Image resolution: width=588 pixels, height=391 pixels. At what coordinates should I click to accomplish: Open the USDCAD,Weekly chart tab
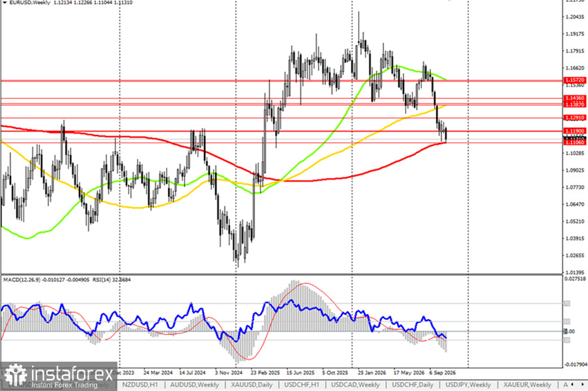355,384
